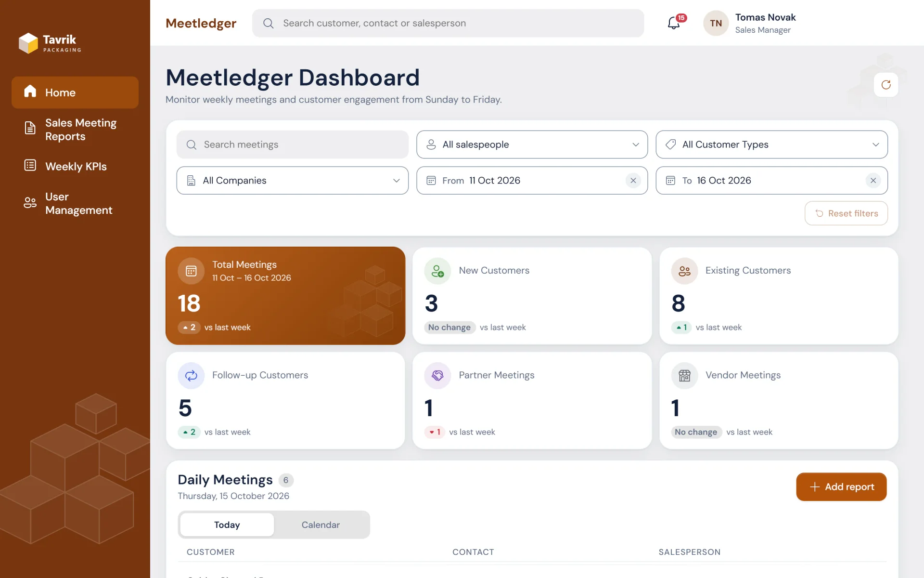The width and height of the screenshot is (924, 578).
Task: Click the Reset filters button
Action: [846, 213]
